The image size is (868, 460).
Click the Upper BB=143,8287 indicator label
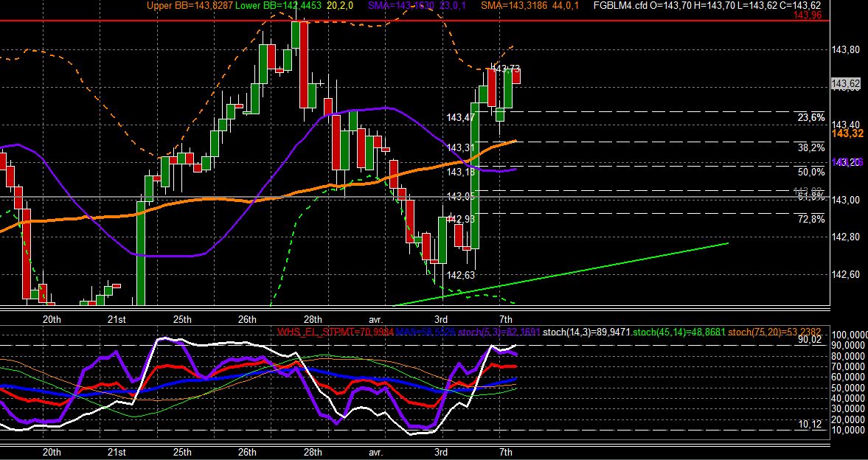pos(190,6)
